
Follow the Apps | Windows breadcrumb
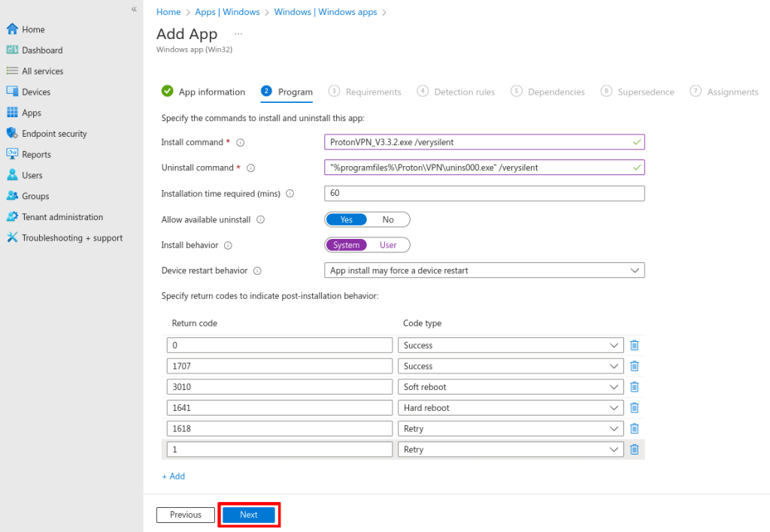tap(227, 12)
